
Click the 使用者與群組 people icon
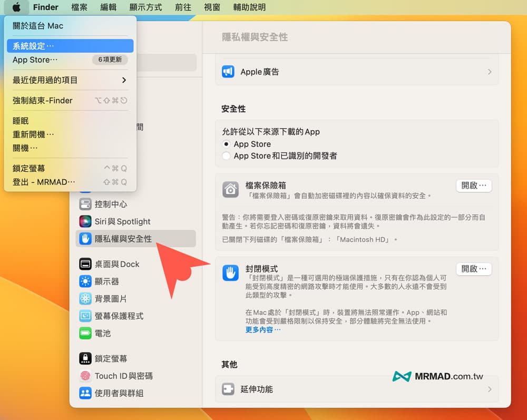[85, 393]
